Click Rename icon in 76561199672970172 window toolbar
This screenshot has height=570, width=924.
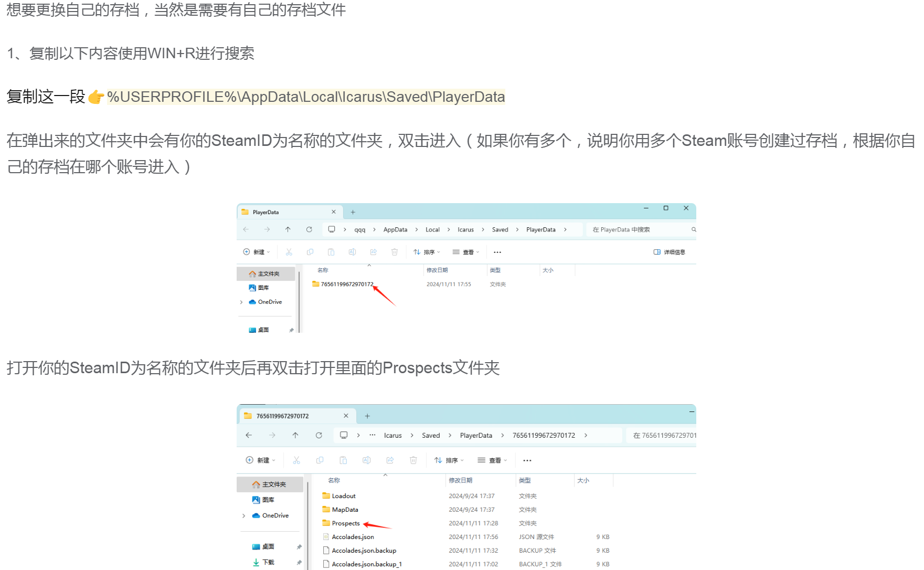click(366, 460)
